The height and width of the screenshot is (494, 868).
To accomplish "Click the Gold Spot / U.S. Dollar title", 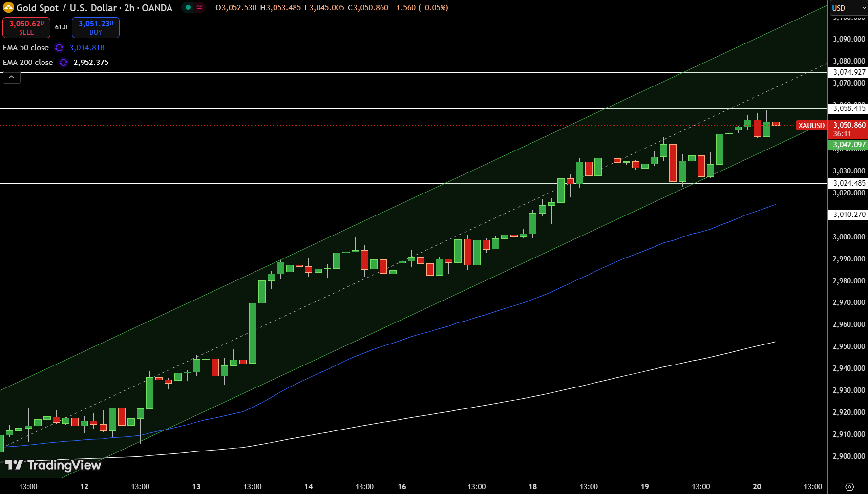I will [66, 8].
